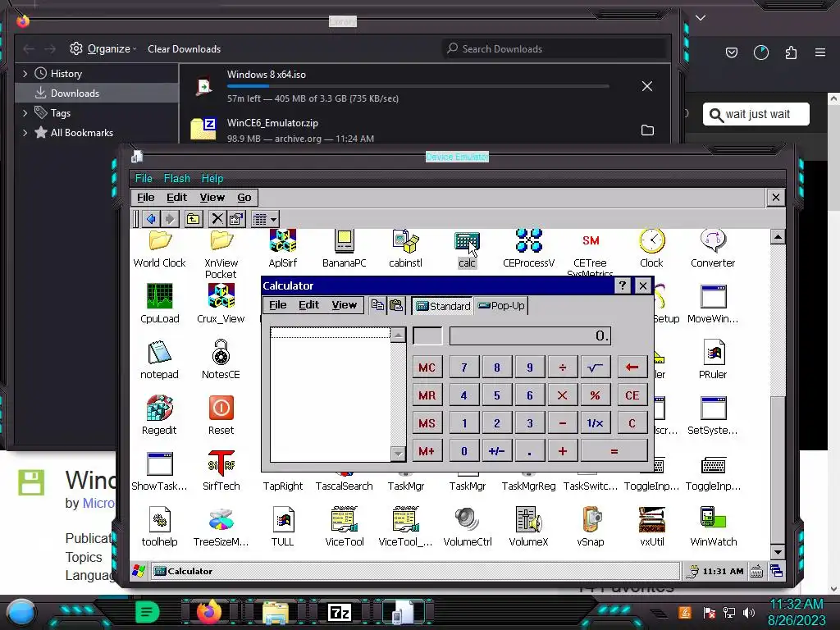Click the Windows 8 x64.iso download progress bar
Screen dimensions: 840x630
coord(418,86)
